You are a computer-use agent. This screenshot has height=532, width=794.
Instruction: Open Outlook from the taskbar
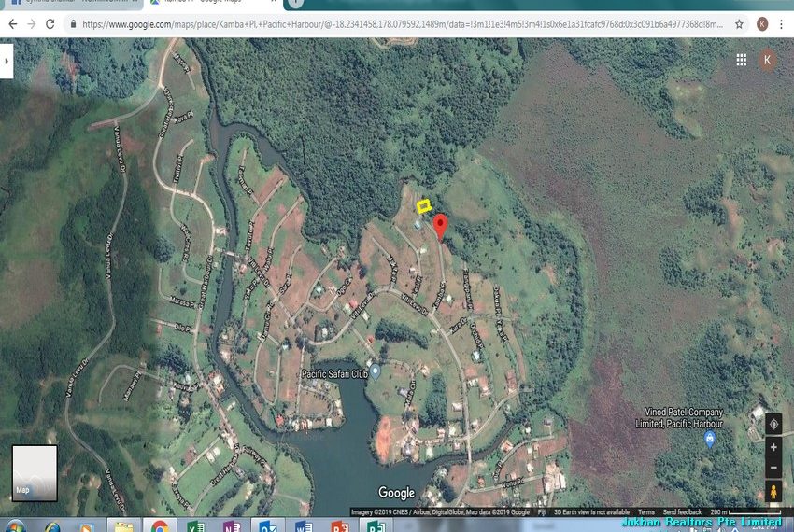click(268, 526)
